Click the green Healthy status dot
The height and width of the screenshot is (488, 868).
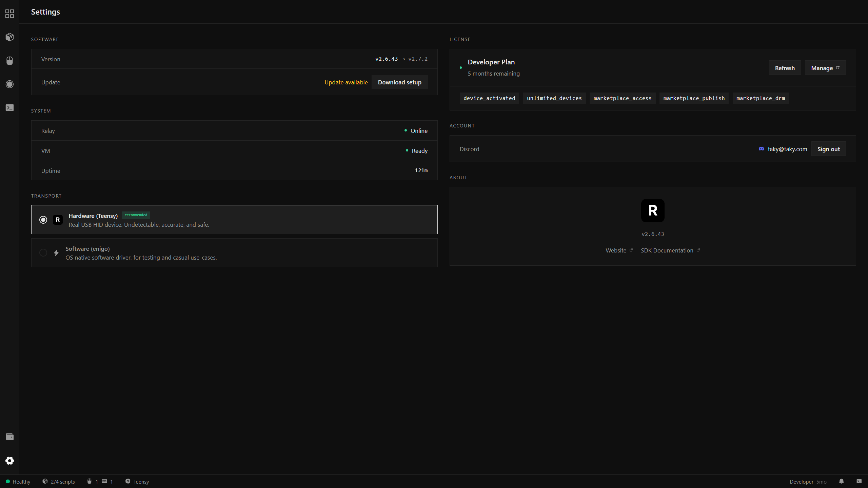pyautogui.click(x=8, y=482)
